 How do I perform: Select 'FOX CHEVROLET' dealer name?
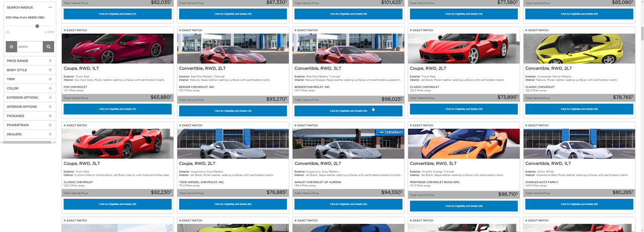pyautogui.click(x=75, y=87)
